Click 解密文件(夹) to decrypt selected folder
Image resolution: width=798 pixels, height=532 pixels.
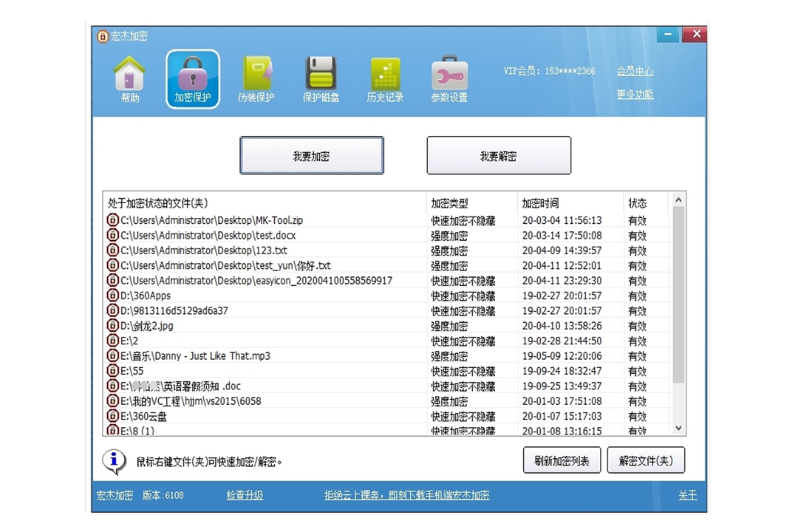646,460
